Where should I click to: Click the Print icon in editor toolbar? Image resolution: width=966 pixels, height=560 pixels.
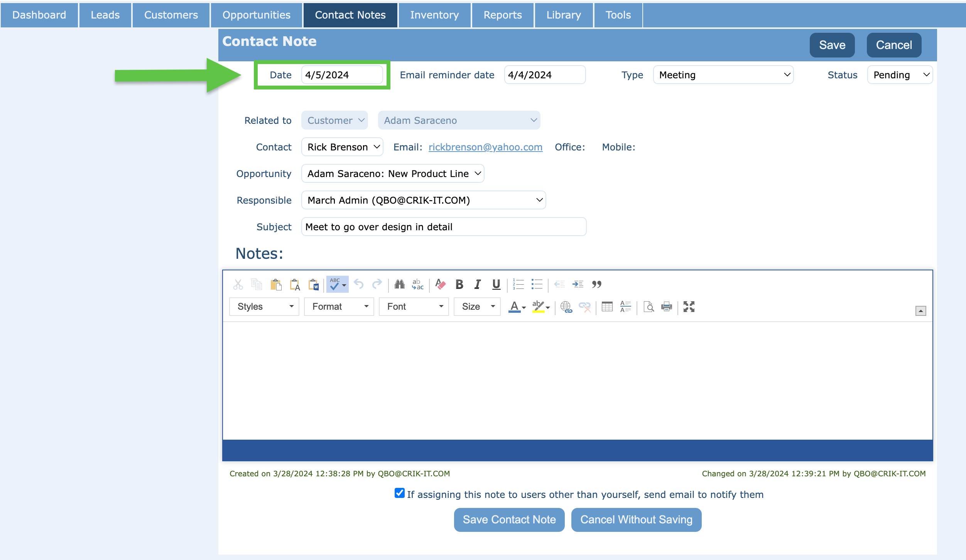pyautogui.click(x=666, y=307)
